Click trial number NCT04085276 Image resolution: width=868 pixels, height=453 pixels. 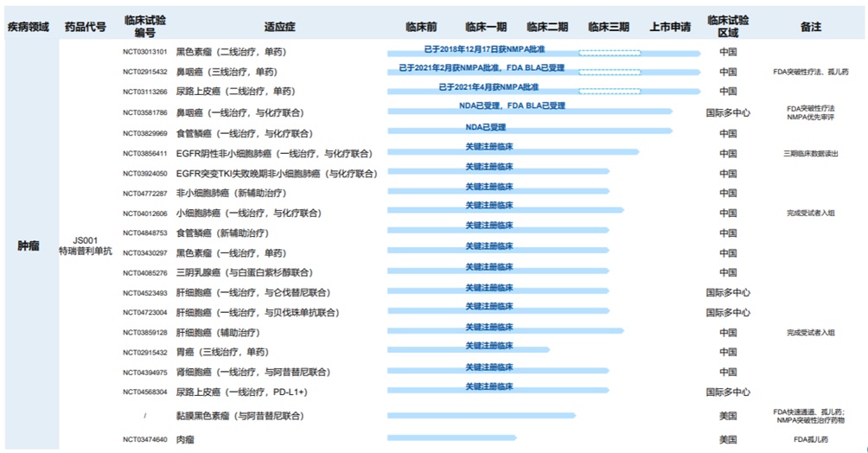coord(145,273)
